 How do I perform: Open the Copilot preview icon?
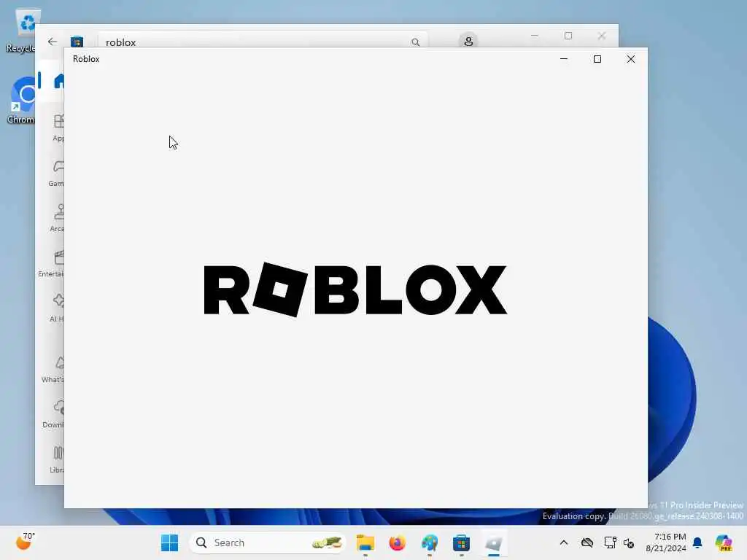(724, 542)
